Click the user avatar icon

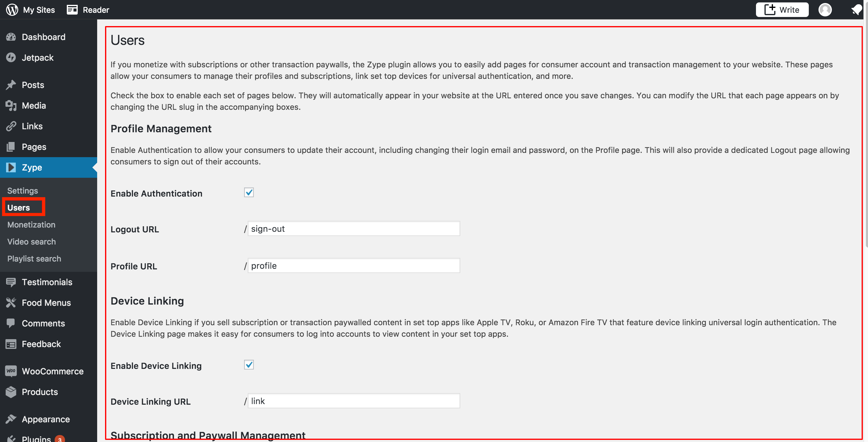(x=825, y=10)
